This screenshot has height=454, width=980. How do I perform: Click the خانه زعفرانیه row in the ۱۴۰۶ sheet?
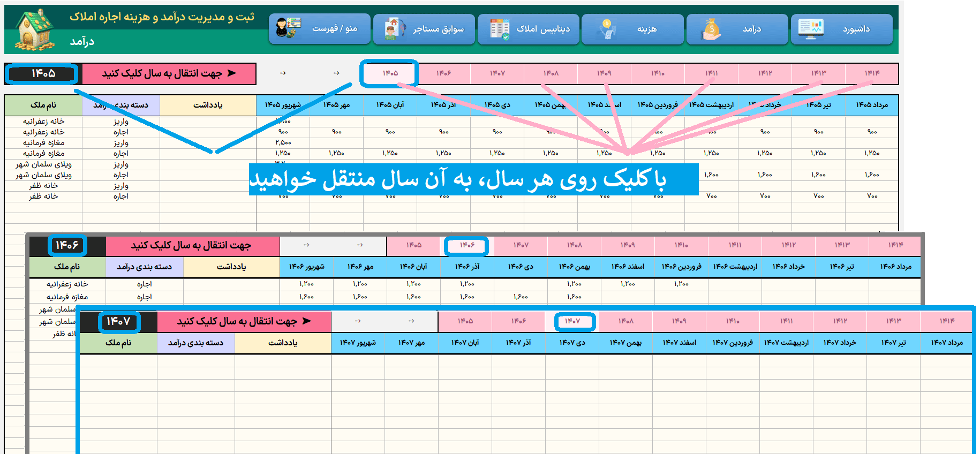[67, 284]
